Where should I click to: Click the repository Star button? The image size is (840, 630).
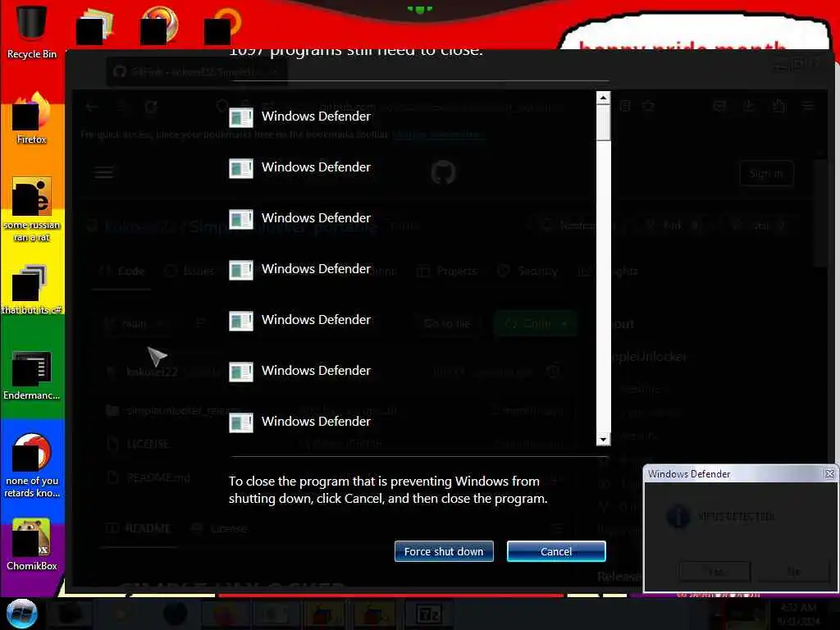(760, 226)
